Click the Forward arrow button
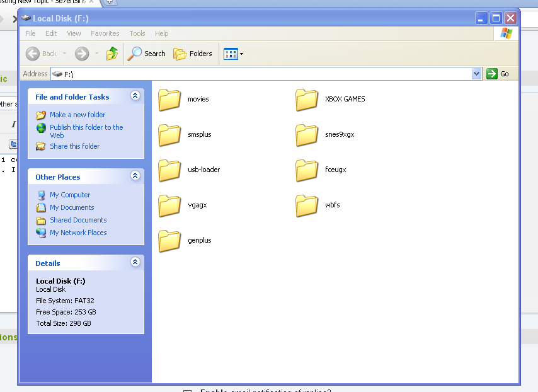Image resolution: width=538 pixels, height=392 pixels. click(82, 54)
